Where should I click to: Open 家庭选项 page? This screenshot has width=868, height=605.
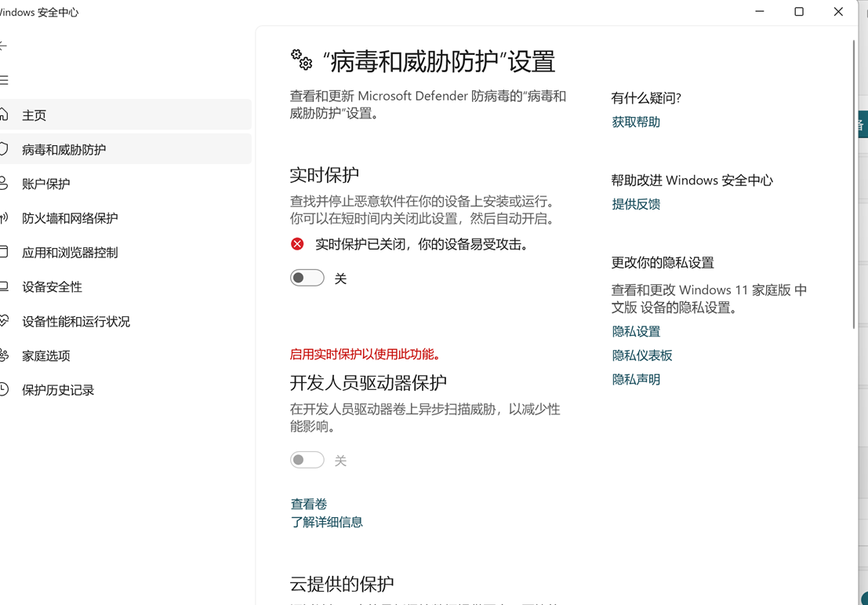pyautogui.click(x=125, y=355)
